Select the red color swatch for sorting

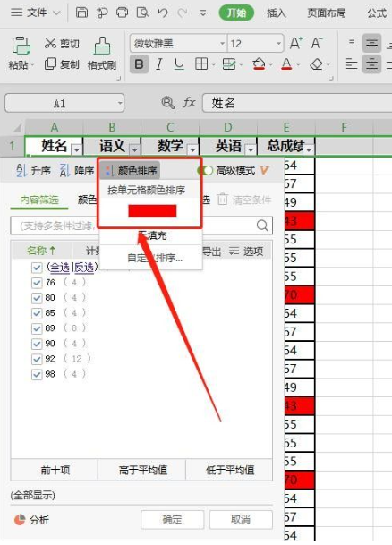click(x=152, y=211)
